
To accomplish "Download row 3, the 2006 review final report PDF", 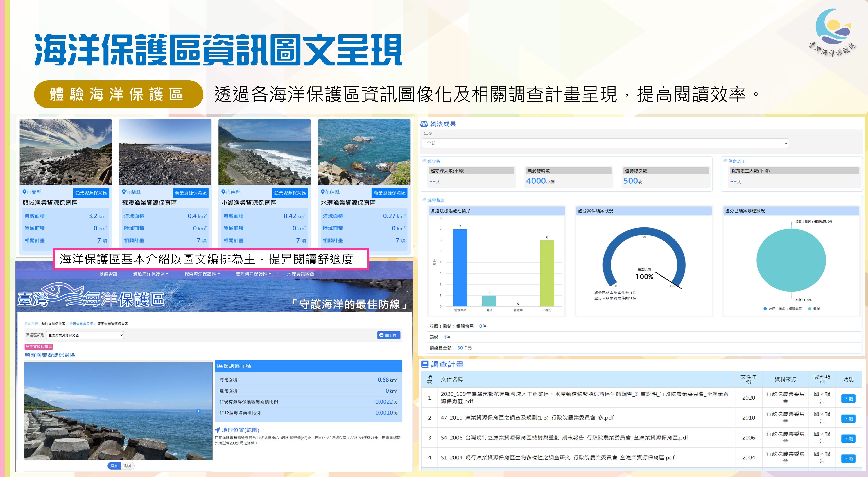I will (x=848, y=439).
